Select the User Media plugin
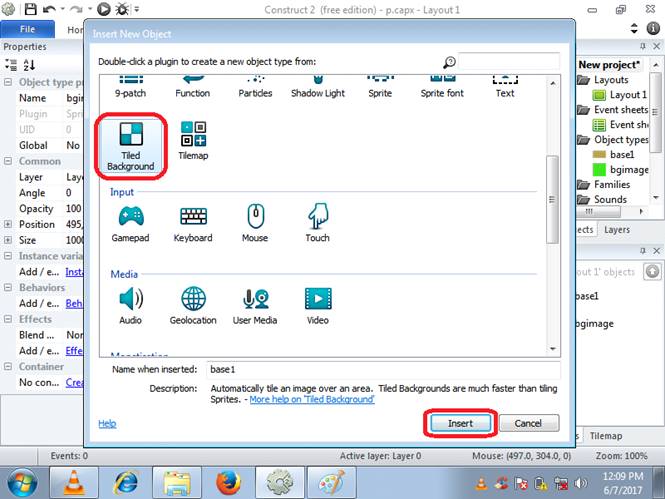Image resolution: width=665 pixels, height=499 pixels. (255, 306)
